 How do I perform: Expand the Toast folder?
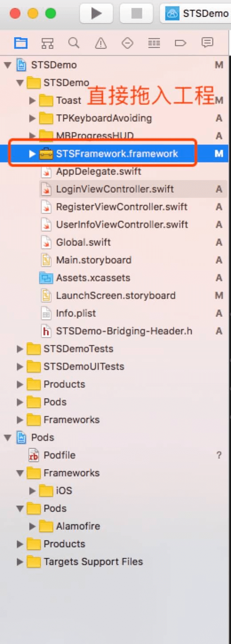tap(32, 101)
